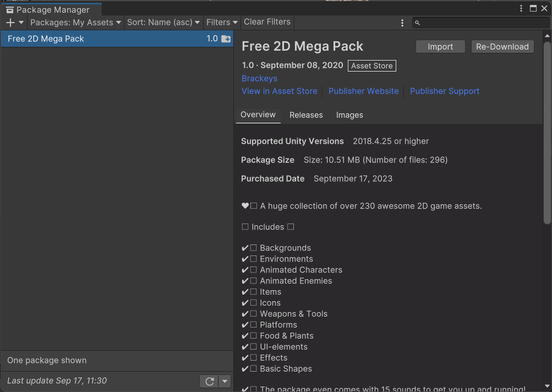
Task: Open the add package dropdown arrow
Action: pyautogui.click(x=21, y=23)
